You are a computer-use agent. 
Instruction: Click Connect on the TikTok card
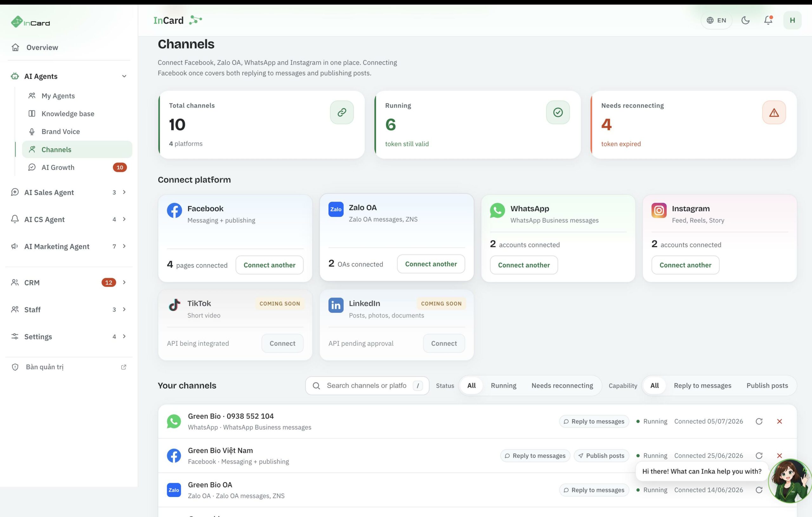tap(282, 343)
